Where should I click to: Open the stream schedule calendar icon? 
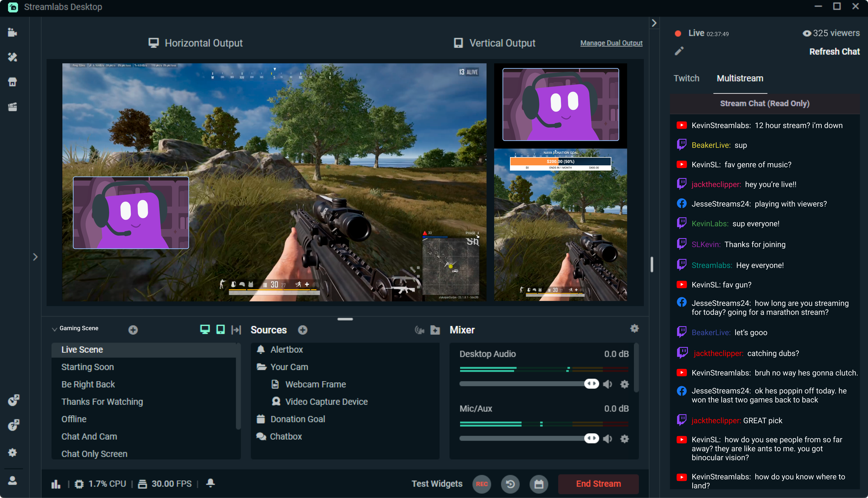538,484
